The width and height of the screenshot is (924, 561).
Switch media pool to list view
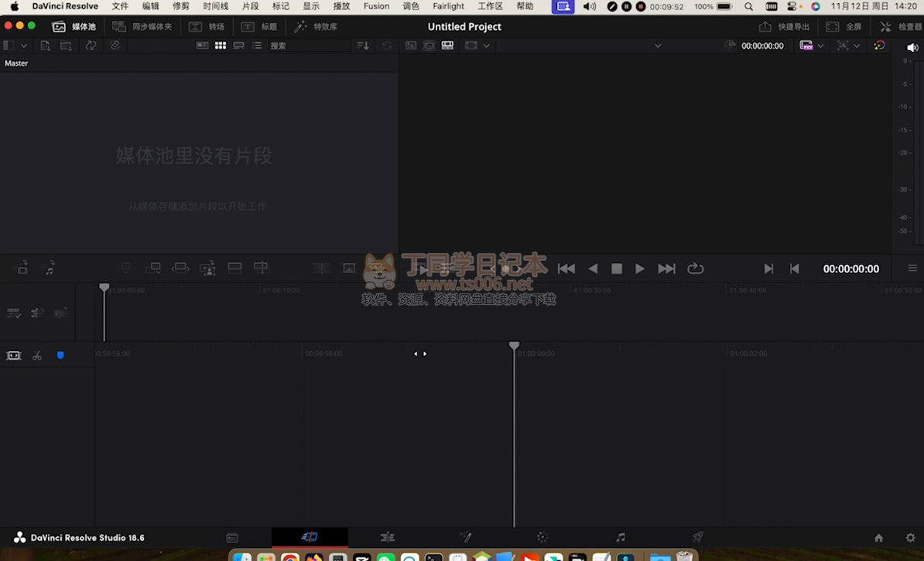click(x=257, y=46)
